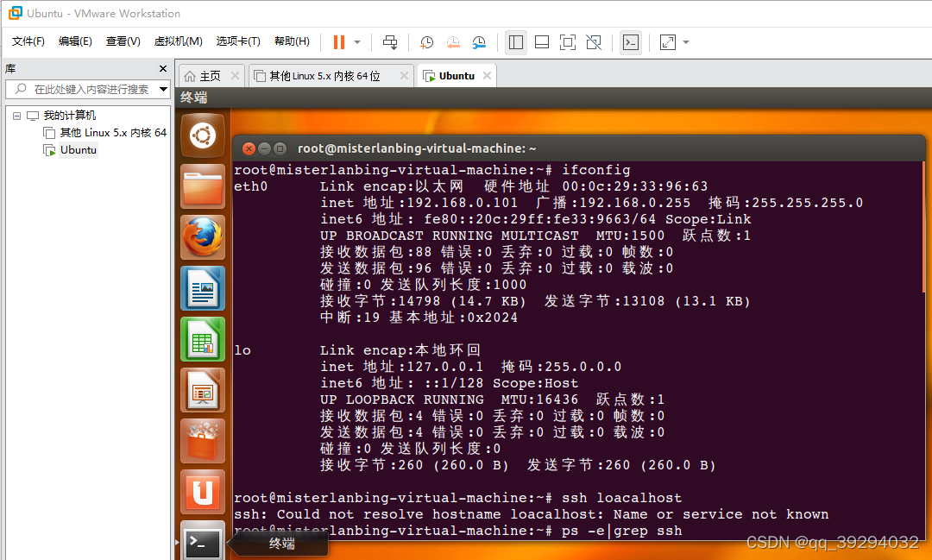Screen dimensions: 932x560
Task: Toggle the thumbnail bar view
Action: (542, 42)
